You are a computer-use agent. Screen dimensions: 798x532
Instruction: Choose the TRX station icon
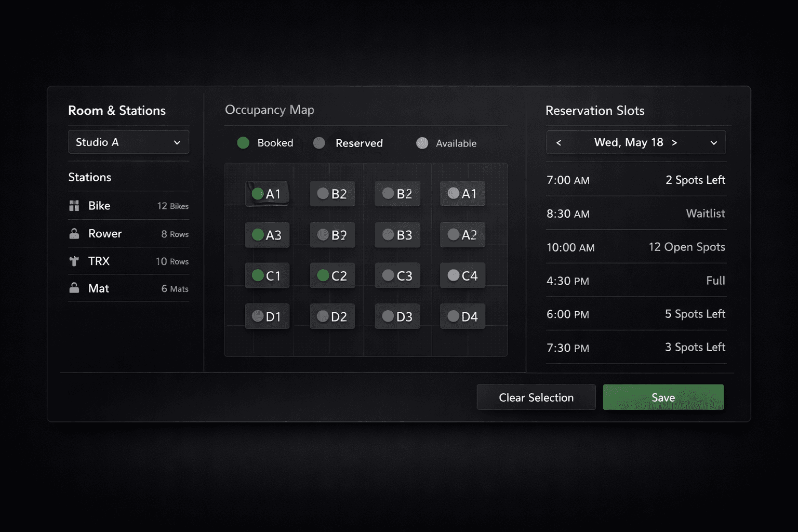[73, 261]
